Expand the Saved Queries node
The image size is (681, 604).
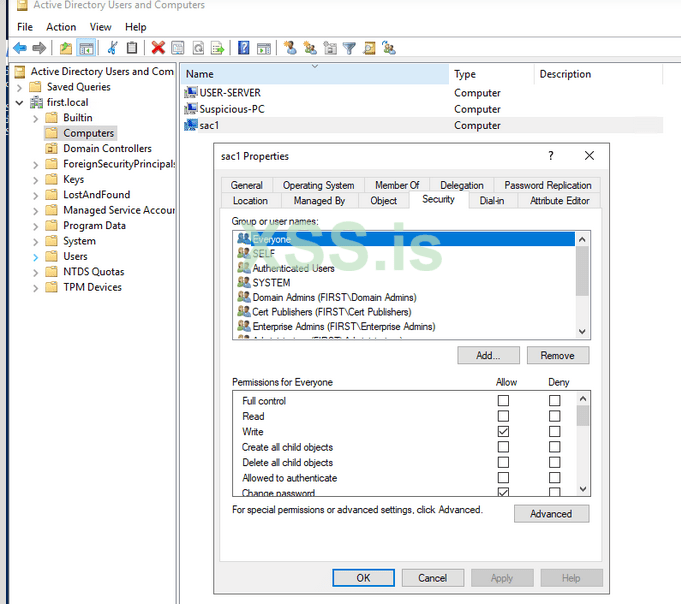(x=19, y=87)
